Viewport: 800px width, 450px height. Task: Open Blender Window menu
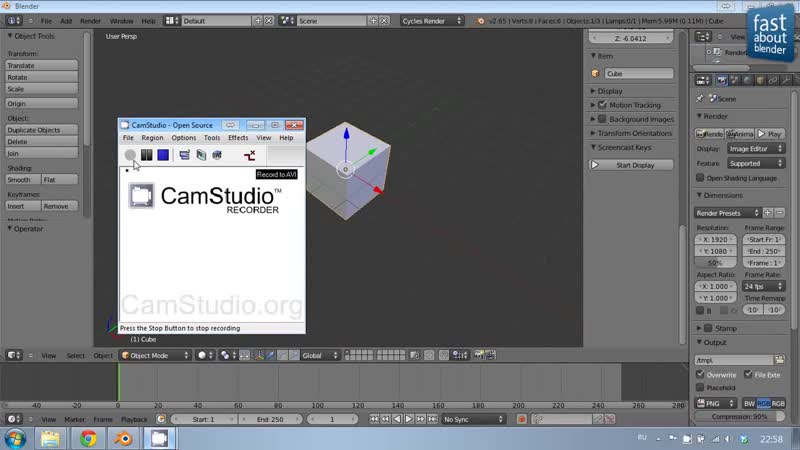click(121, 21)
